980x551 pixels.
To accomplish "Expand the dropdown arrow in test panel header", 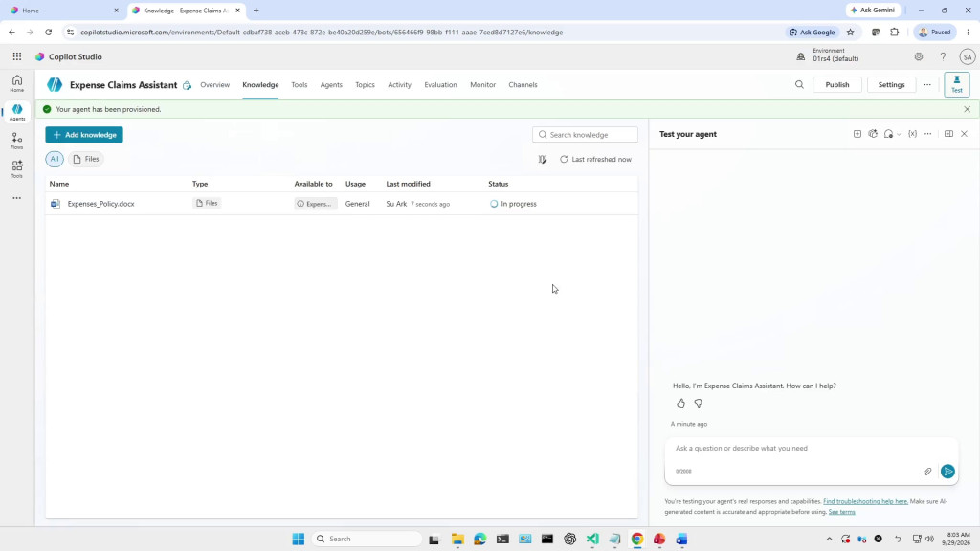I will tap(899, 134).
